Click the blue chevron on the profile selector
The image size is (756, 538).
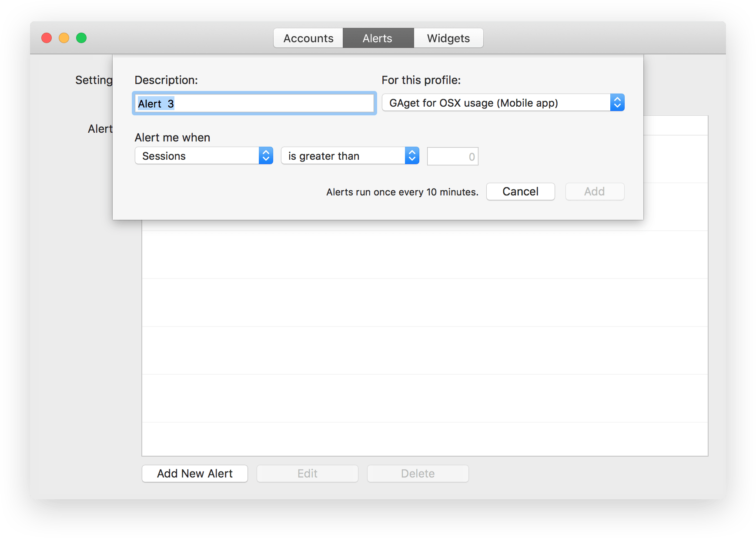click(617, 103)
